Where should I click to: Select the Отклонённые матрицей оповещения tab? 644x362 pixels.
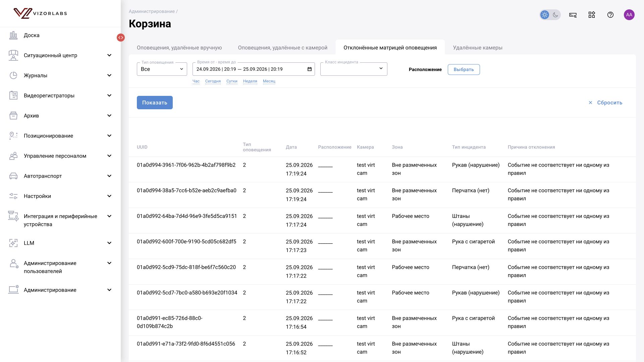(390, 48)
